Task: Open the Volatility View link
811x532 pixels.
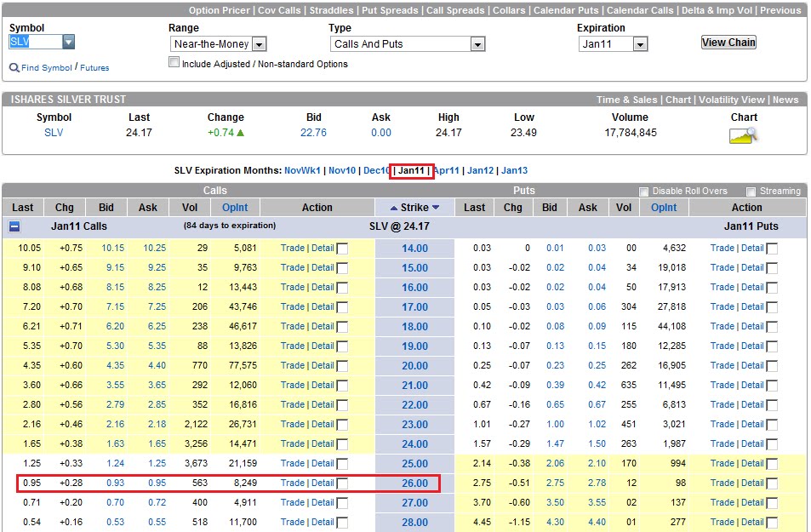Action: 731,100
